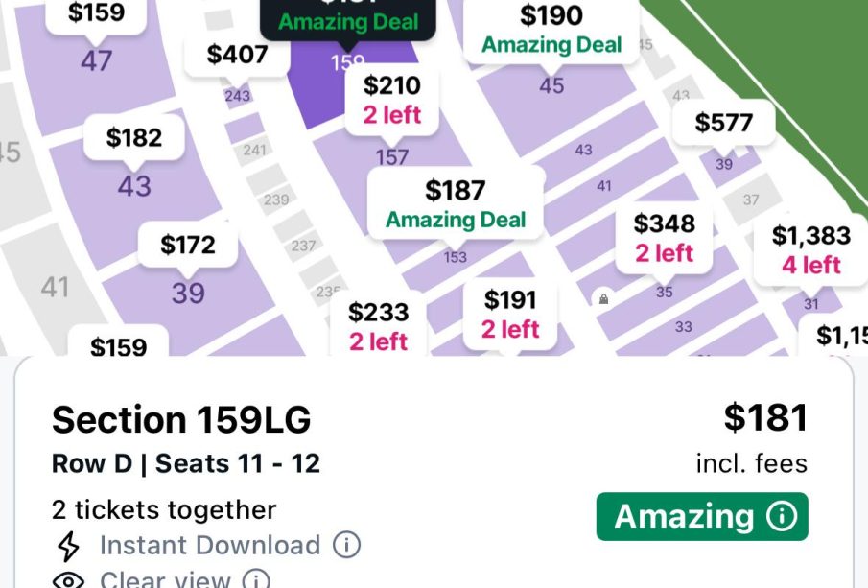This screenshot has height=588, width=868.
Task: Open the green Amazing deal badge
Action: tap(702, 516)
